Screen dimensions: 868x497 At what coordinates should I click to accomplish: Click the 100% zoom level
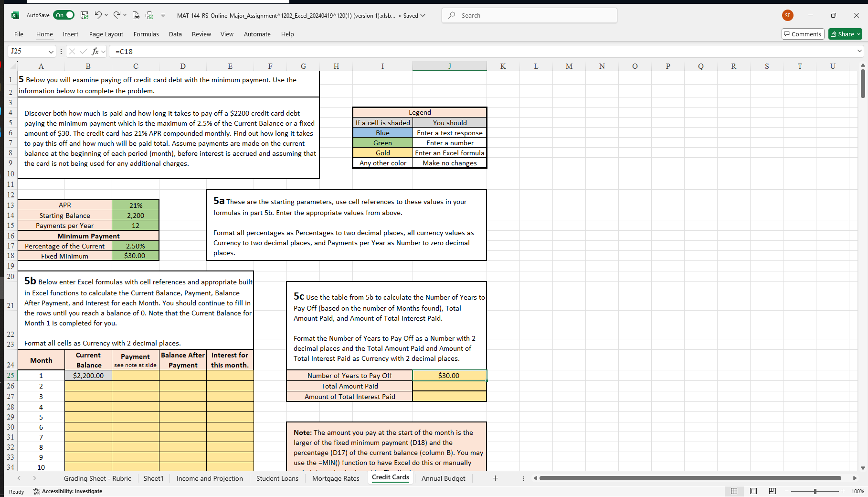click(x=857, y=491)
